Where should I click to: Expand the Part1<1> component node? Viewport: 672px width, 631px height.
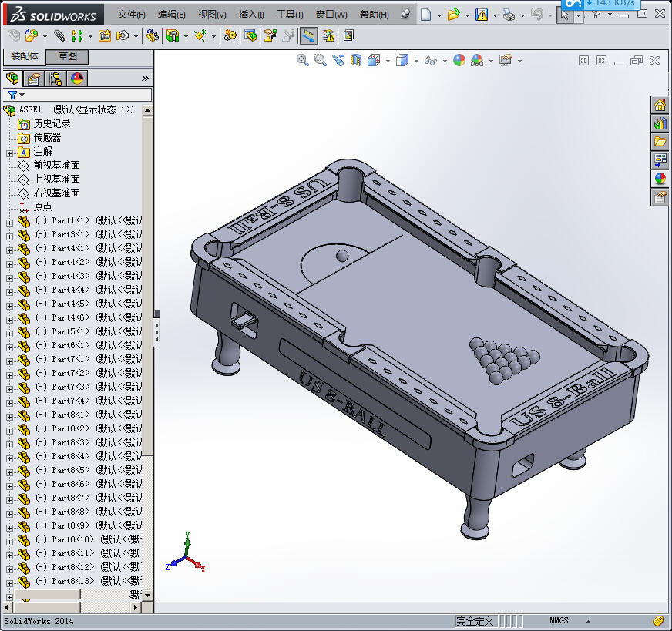(x=9, y=223)
